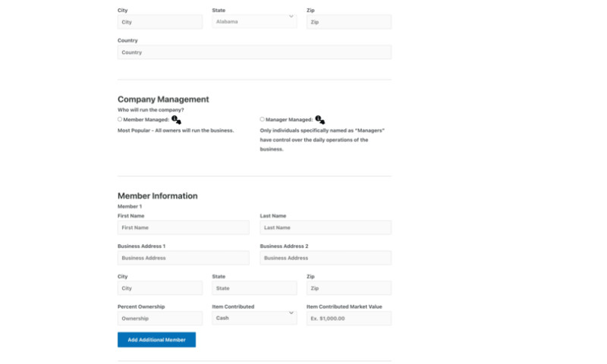Select the Manager Managed radio button
This screenshot has width=607, height=364.
coord(263,120)
